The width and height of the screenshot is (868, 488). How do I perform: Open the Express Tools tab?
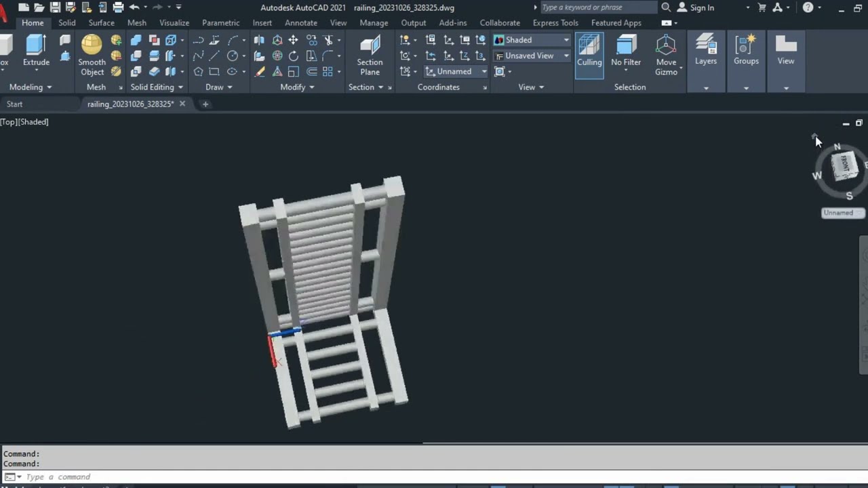pos(555,22)
